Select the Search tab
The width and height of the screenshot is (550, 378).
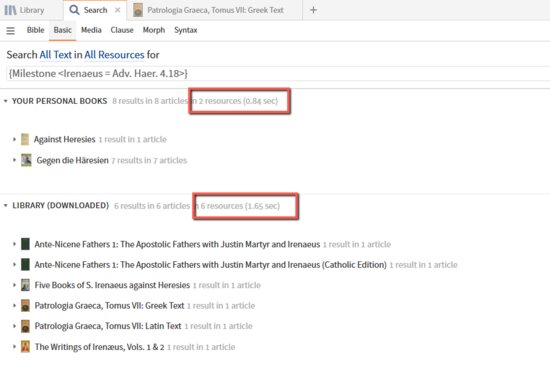pyautogui.click(x=95, y=10)
